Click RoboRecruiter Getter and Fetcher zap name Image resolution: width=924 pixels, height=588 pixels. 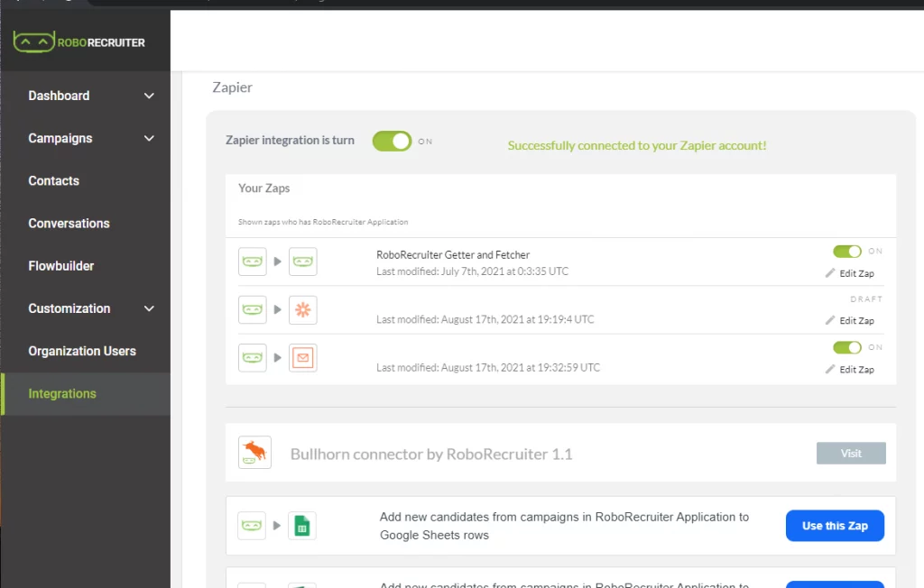tap(453, 254)
